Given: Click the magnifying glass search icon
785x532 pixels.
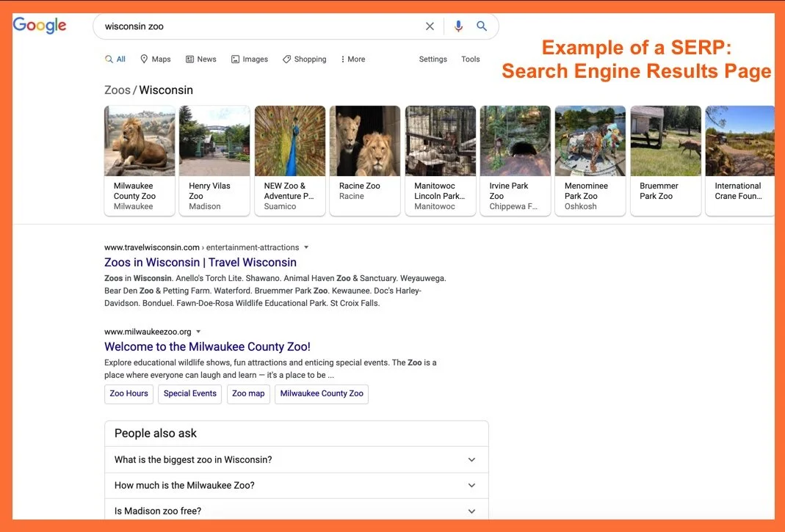Looking at the screenshot, I should [x=482, y=26].
